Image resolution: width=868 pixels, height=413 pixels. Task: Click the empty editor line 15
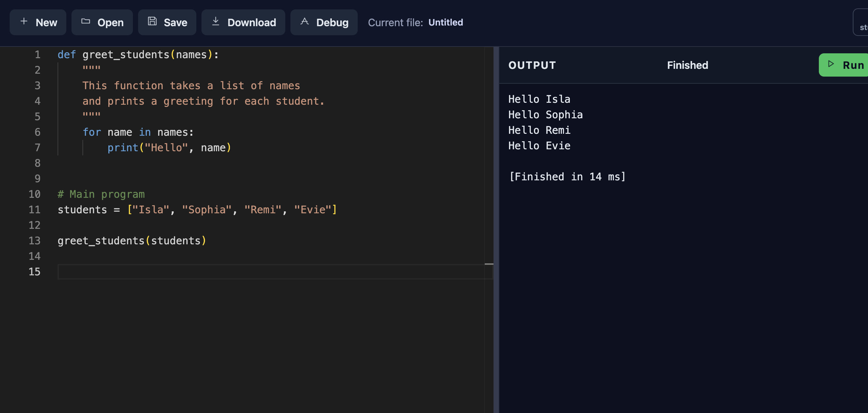coord(236,271)
